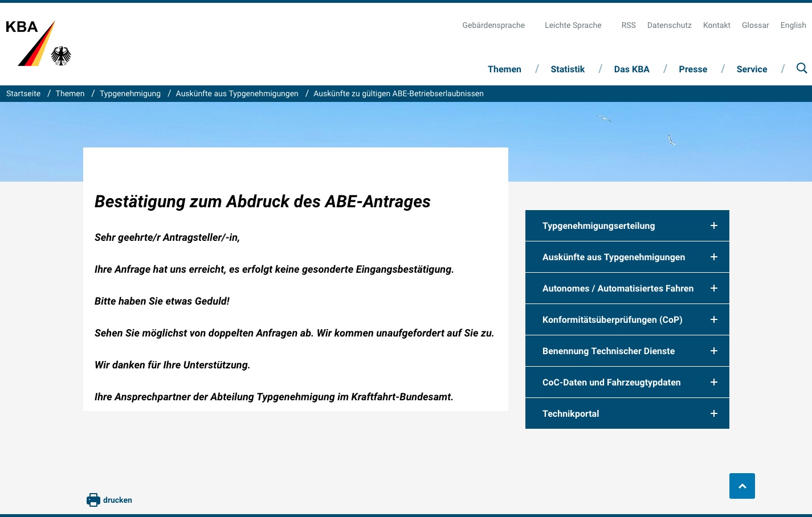
Task: Go to the Service menu
Action: click(x=752, y=69)
